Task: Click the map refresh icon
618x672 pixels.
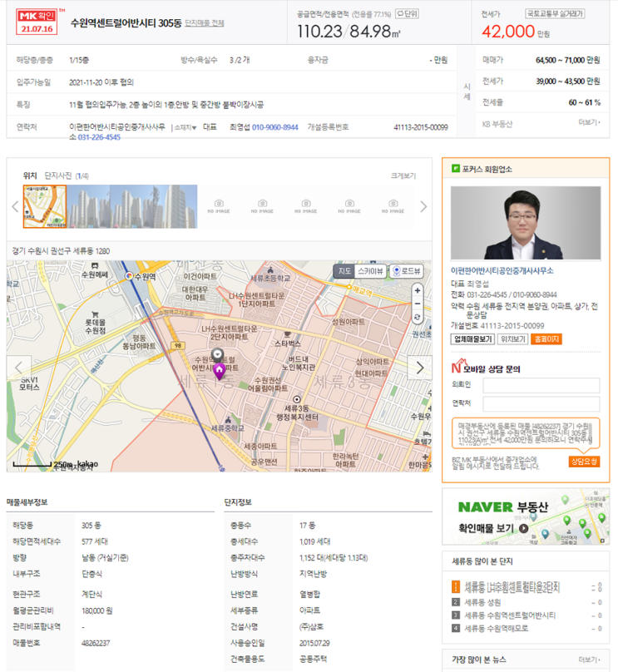Action: pos(418,317)
